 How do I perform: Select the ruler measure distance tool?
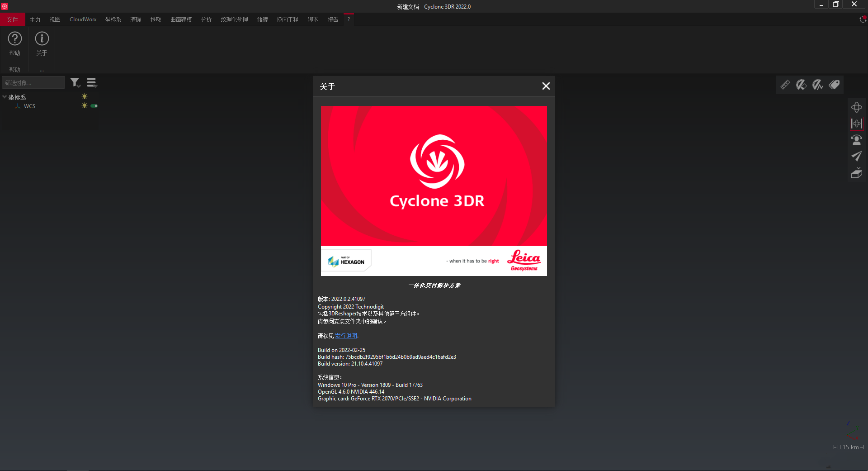coord(785,85)
